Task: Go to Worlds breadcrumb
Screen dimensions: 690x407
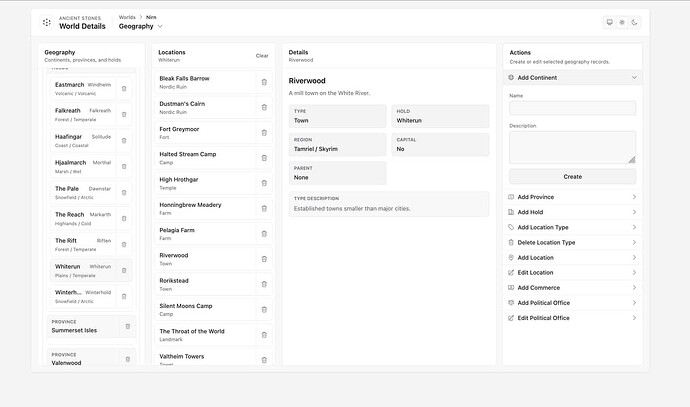Action: 127,17
